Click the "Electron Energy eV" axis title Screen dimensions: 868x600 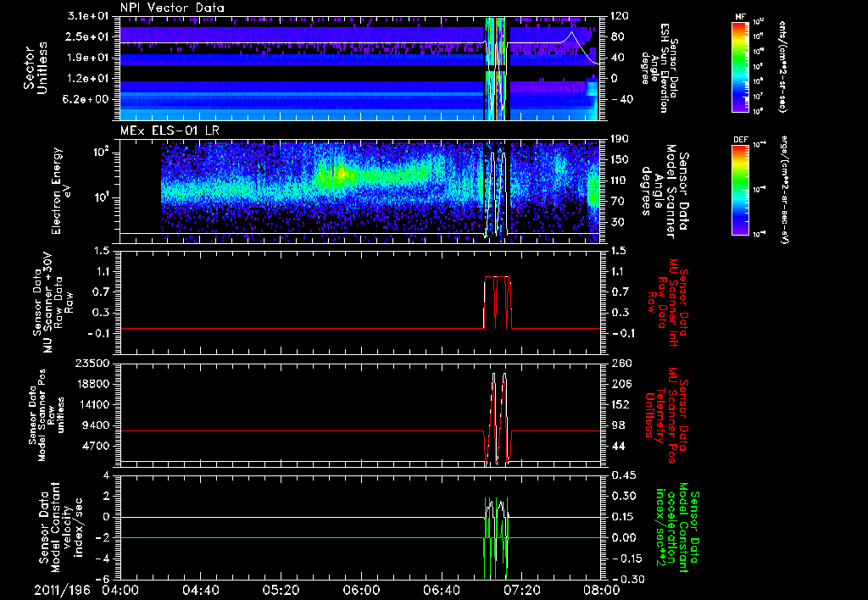(x=63, y=191)
